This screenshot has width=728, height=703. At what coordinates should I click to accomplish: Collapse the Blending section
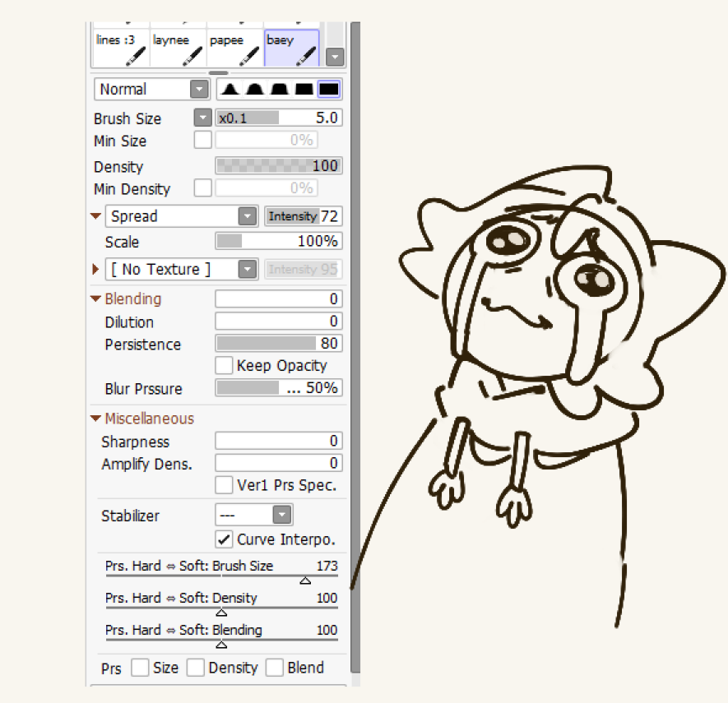point(95,298)
